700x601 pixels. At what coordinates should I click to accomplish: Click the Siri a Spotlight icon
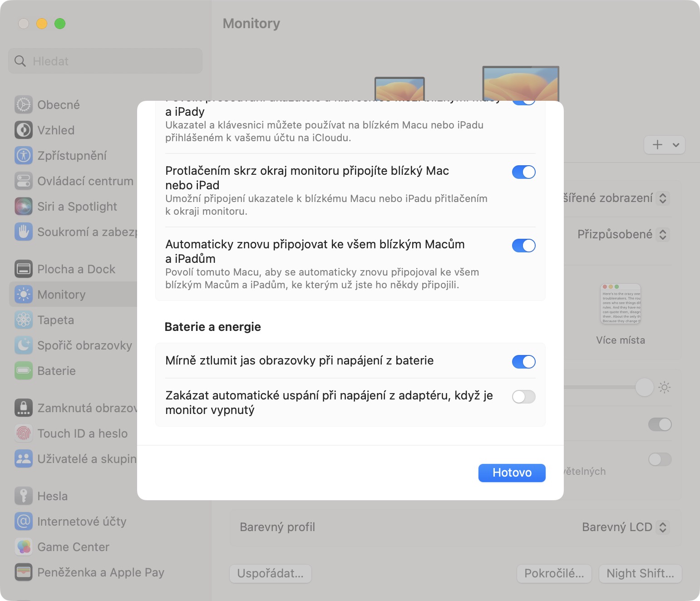pos(24,207)
